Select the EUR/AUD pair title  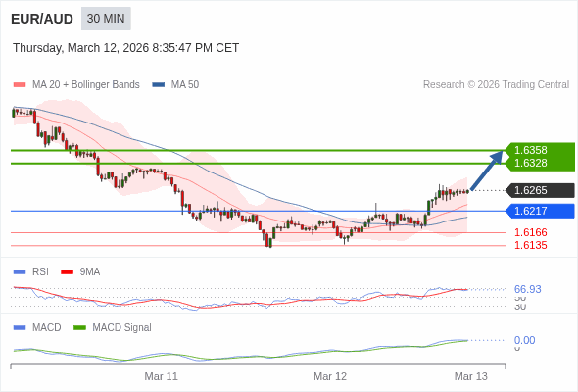pyautogui.click(x=42, y=19)
